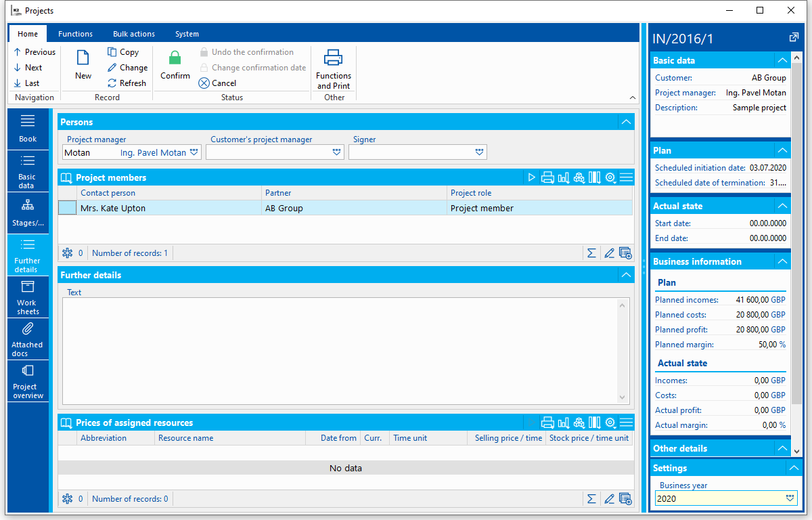The height and width of the screenshot is (520, 812).
Task: Collapse the Actual state panel section
Action: pos(782,206)
